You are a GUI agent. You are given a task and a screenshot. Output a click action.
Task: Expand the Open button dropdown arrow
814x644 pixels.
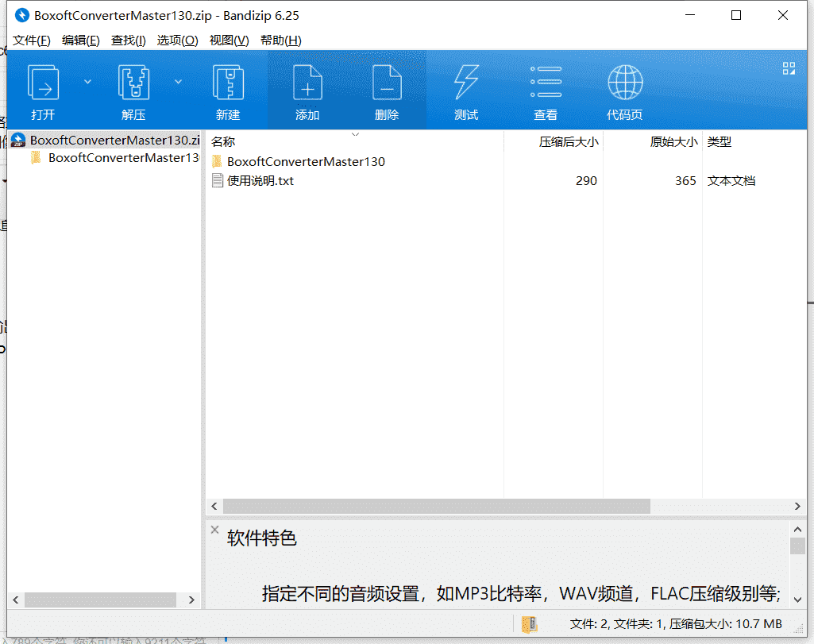(87, 82)
